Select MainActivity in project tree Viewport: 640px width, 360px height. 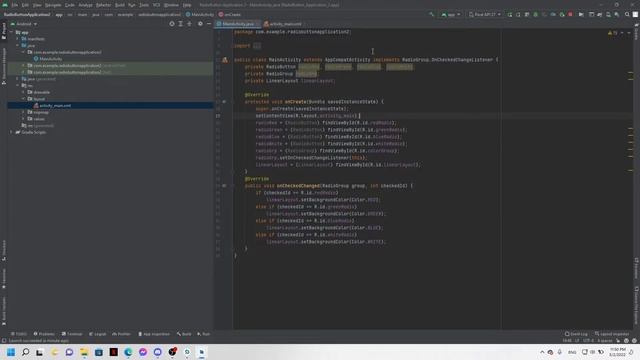(51, 59)
